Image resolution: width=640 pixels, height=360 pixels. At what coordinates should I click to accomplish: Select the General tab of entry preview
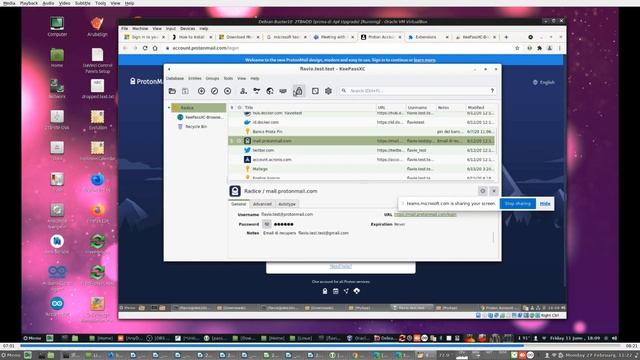[238, 204]
